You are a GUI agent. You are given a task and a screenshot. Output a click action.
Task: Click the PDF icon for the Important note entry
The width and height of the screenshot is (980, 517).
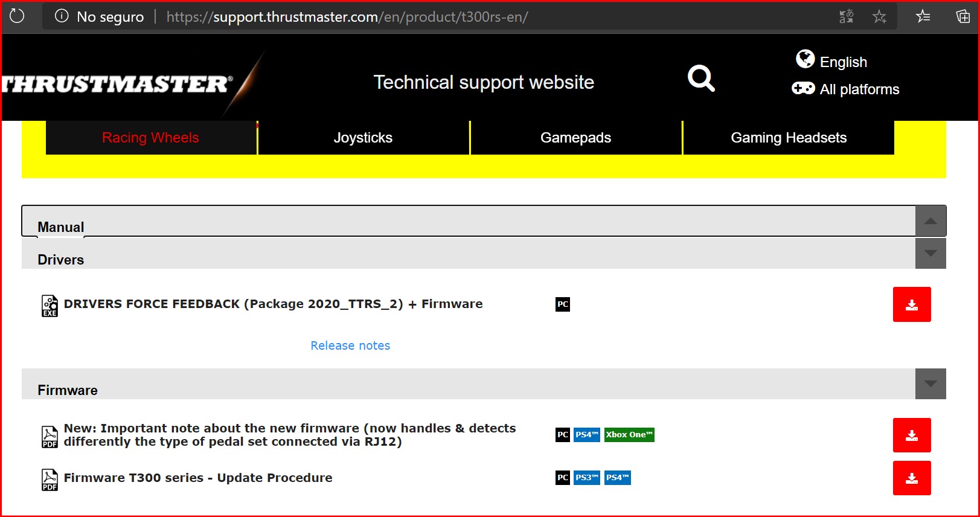click(x=50, y=437)
